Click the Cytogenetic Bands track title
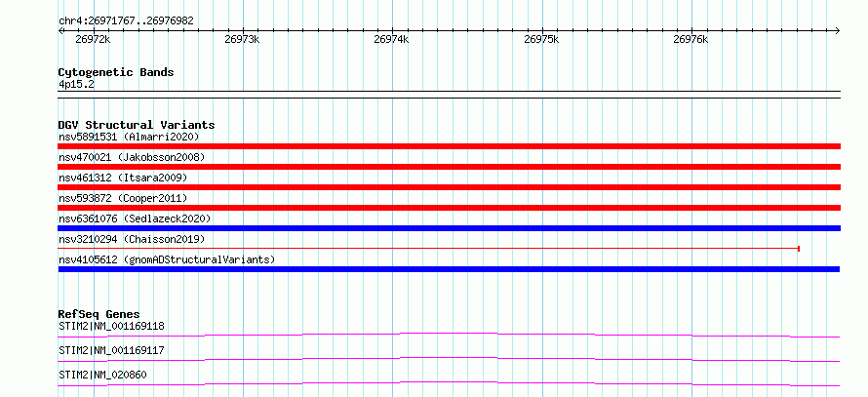This screenshot has width=868, height=397. click(116, 72)
